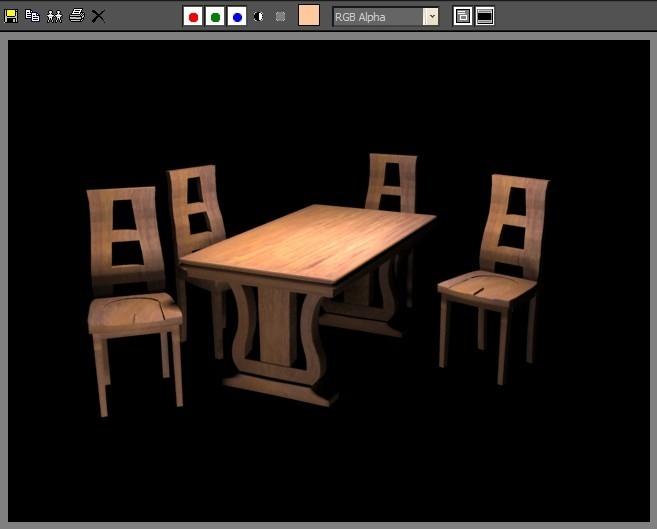
Task: Click the Save Image disk icon
Action: [x=11, y=16]
